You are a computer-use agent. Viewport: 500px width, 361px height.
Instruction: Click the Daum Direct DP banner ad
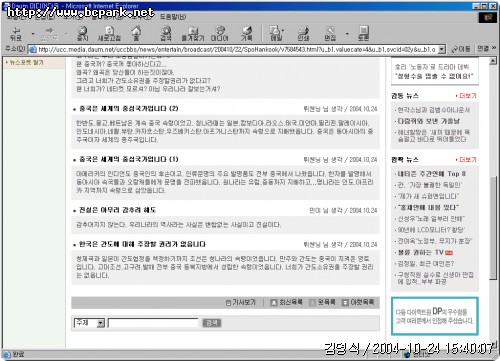tap(435, 316)
